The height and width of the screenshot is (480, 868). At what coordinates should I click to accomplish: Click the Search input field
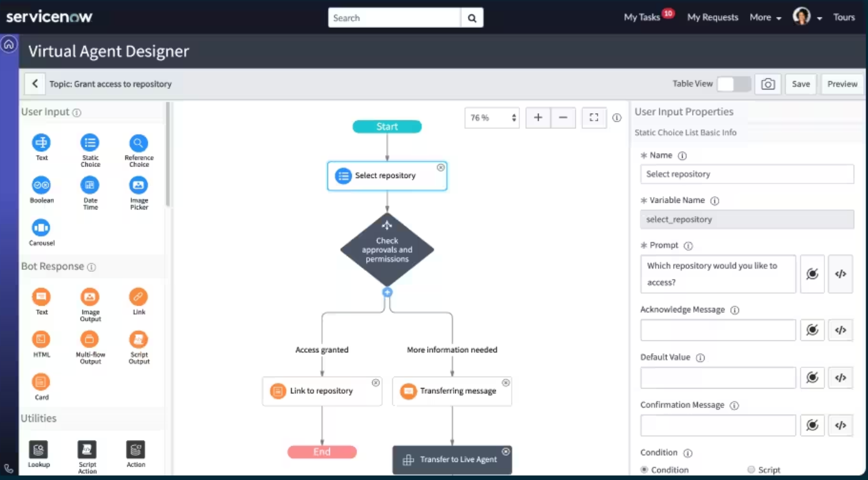pyautogui.click(x=395, y=18)
